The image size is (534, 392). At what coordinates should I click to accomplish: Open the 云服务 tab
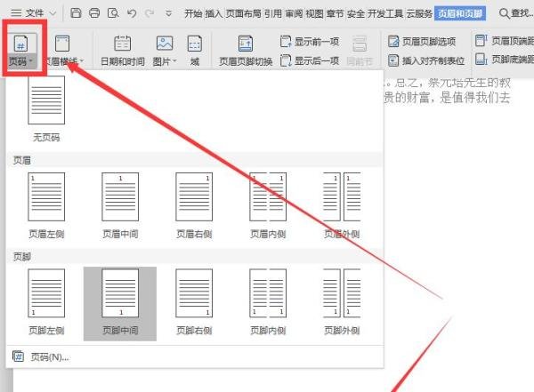pyautogui.click(x=419, y=13)
